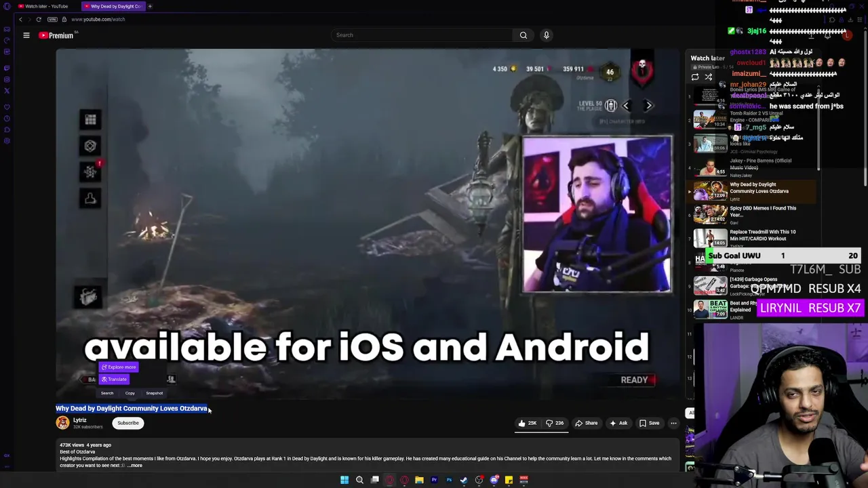Click the lock icon in the address bar
The width and height of the screenshot is (868, 488).
(64, 19)
